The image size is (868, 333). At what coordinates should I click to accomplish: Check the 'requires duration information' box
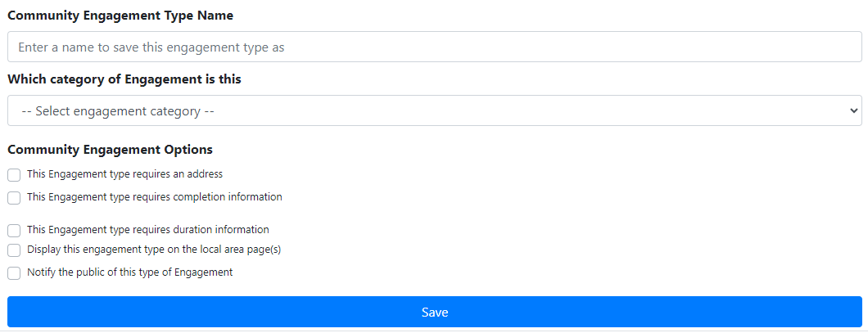[x=14, y=231]
